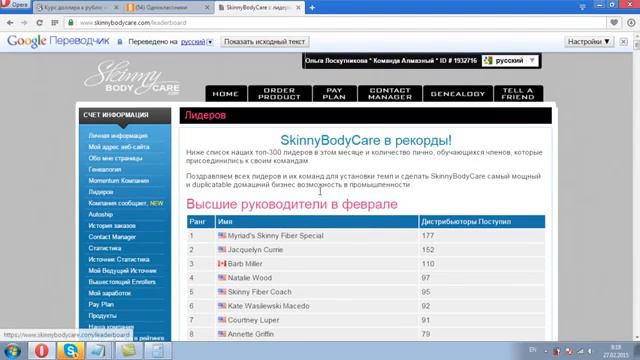Open Продукты sidebar link
The width and height of the screenshot is (640, 360).
point(102,316)
